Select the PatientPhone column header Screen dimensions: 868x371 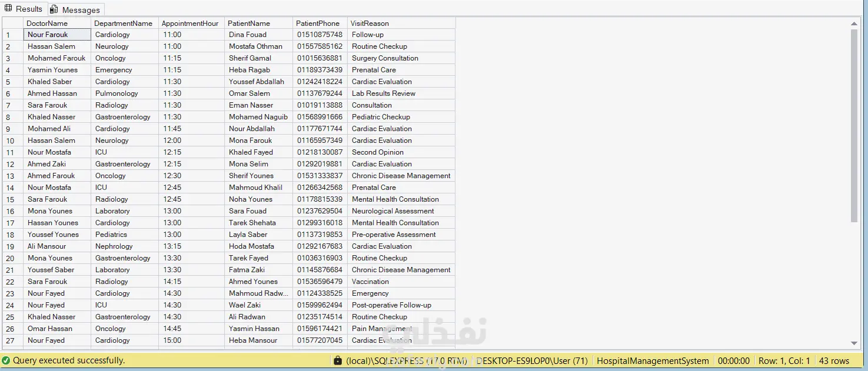click(320, 24)
